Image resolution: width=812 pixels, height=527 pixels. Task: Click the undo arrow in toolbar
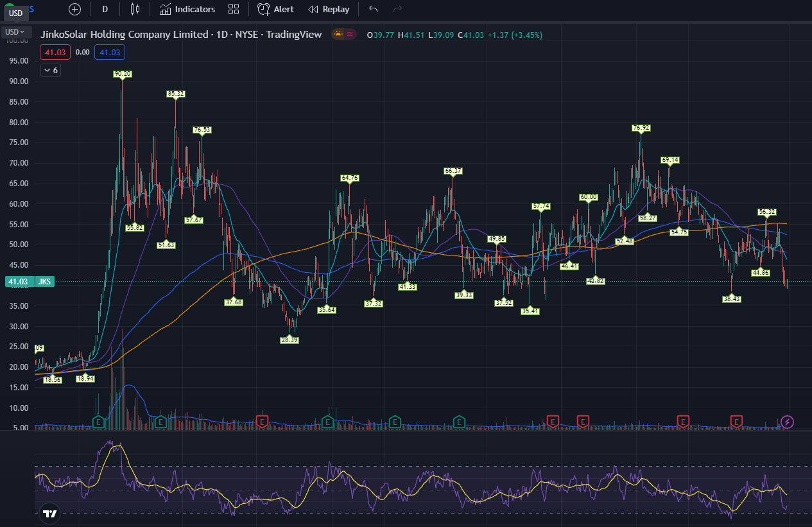click(x=374, y=9)
